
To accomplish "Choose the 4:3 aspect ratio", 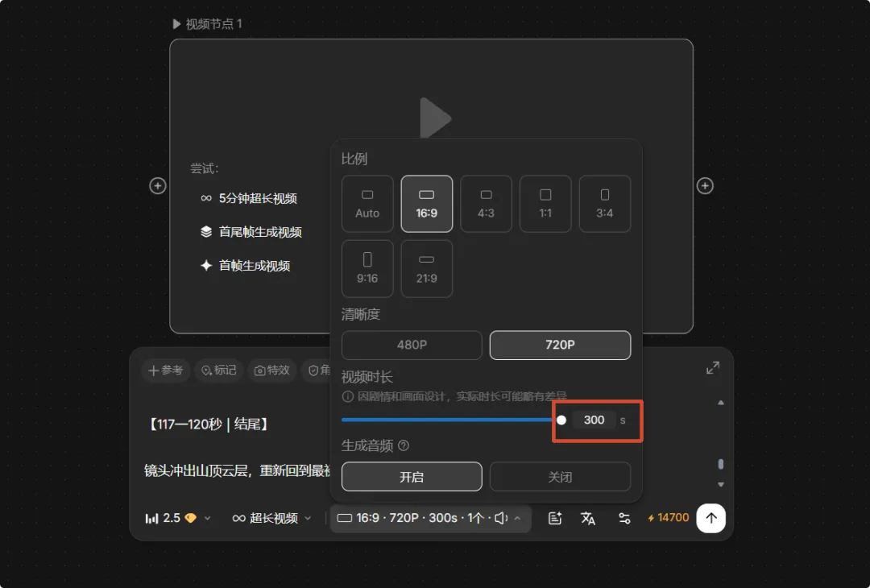I will click(x=486, y=204).
